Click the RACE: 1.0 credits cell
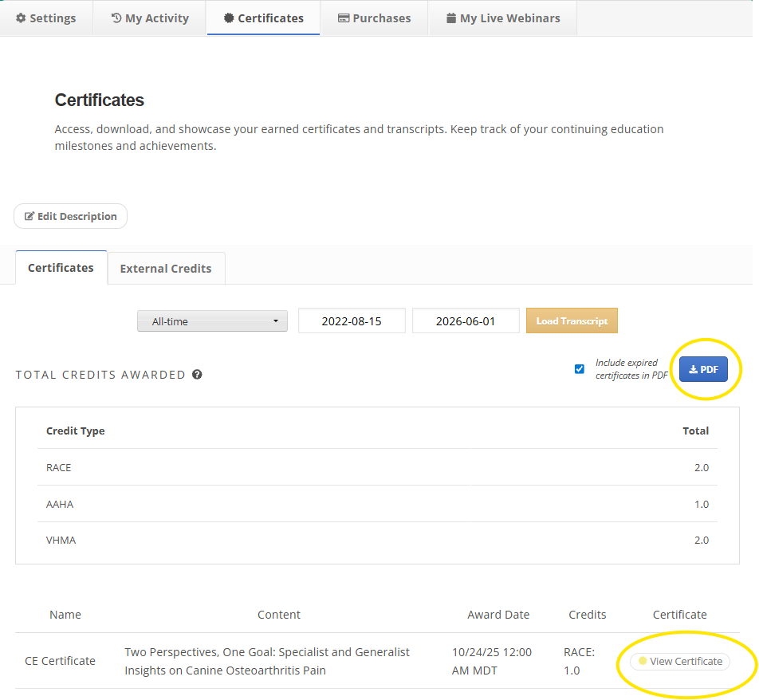Image resolution: width=759 pixels, height=700 pixels. coord(580,661)
